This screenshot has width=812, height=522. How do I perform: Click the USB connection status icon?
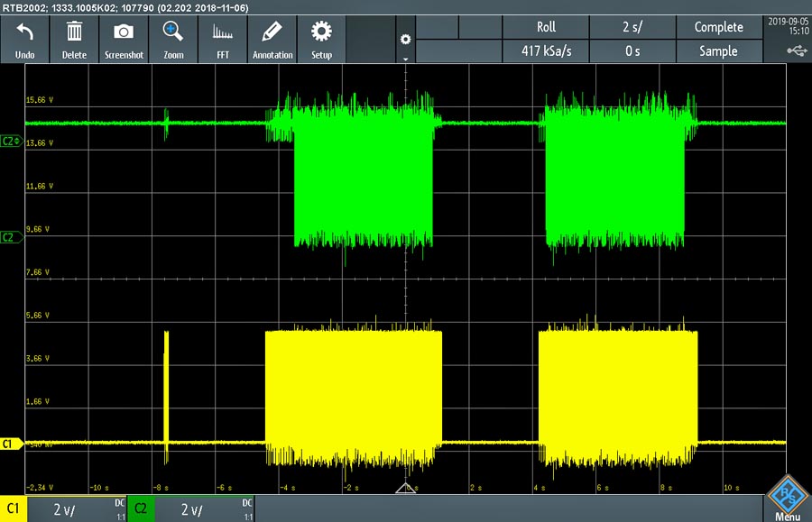pyautogui.click(x=797, y=50)
